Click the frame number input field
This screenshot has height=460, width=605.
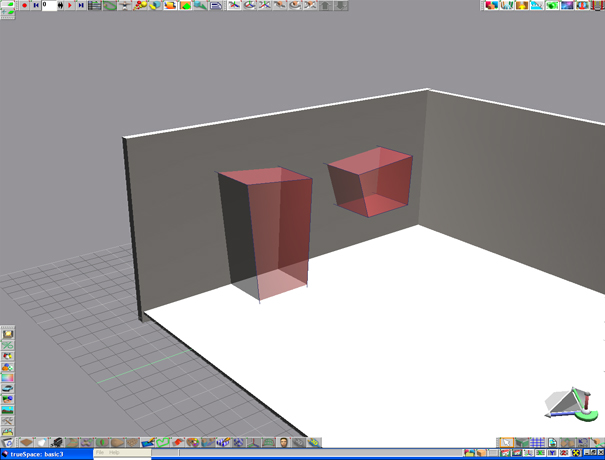pyautogui.click(x=49, y=5)
